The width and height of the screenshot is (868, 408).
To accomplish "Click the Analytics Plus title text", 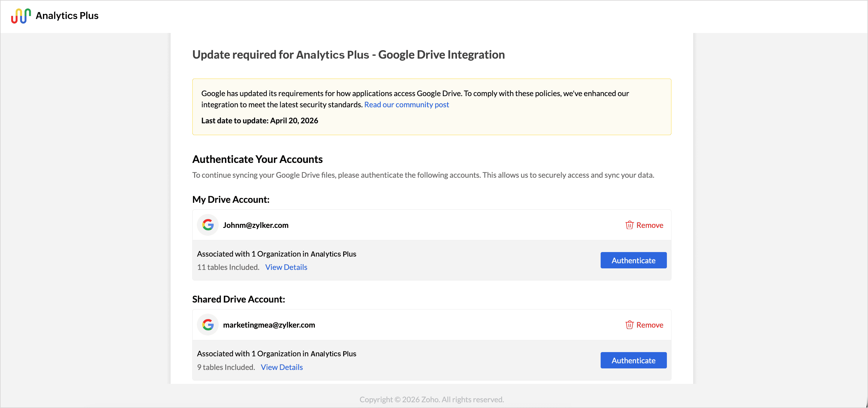I will click(67, 16).
